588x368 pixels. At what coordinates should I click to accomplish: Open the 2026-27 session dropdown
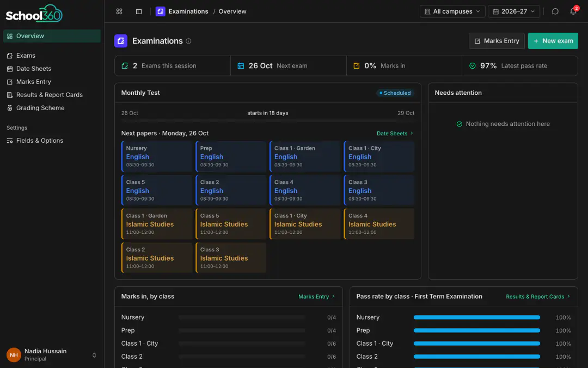tap(514, 11)
